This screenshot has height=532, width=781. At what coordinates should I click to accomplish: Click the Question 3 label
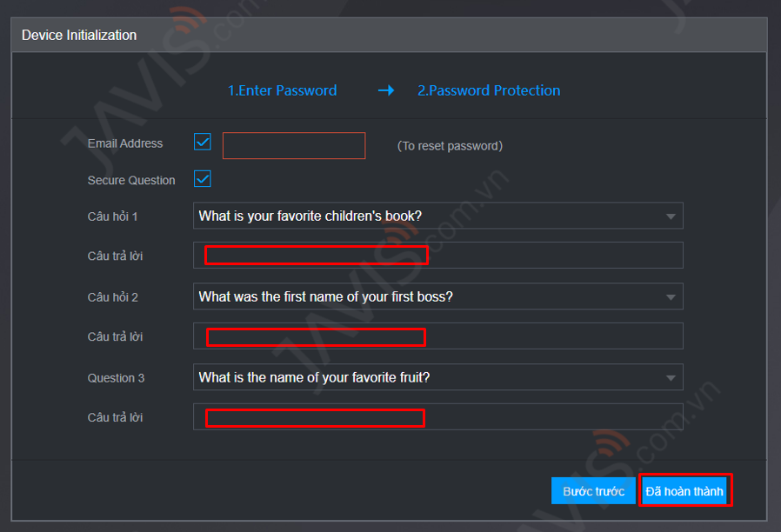point(116,378)
